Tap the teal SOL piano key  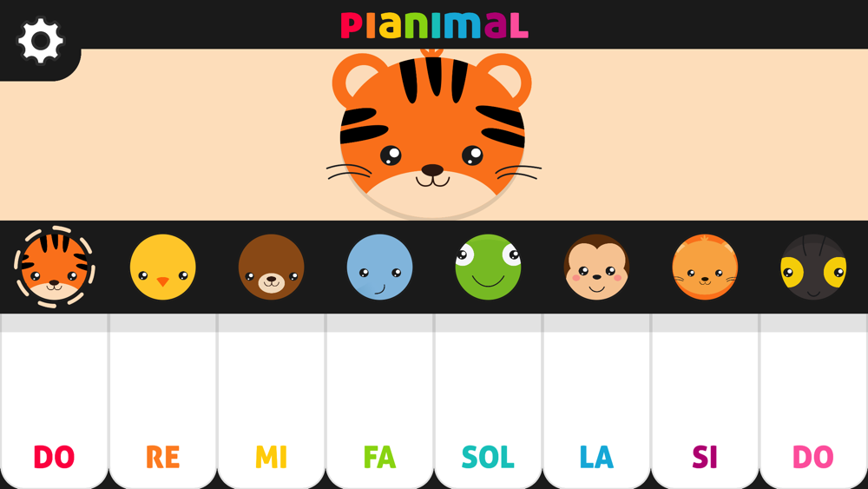488,401
